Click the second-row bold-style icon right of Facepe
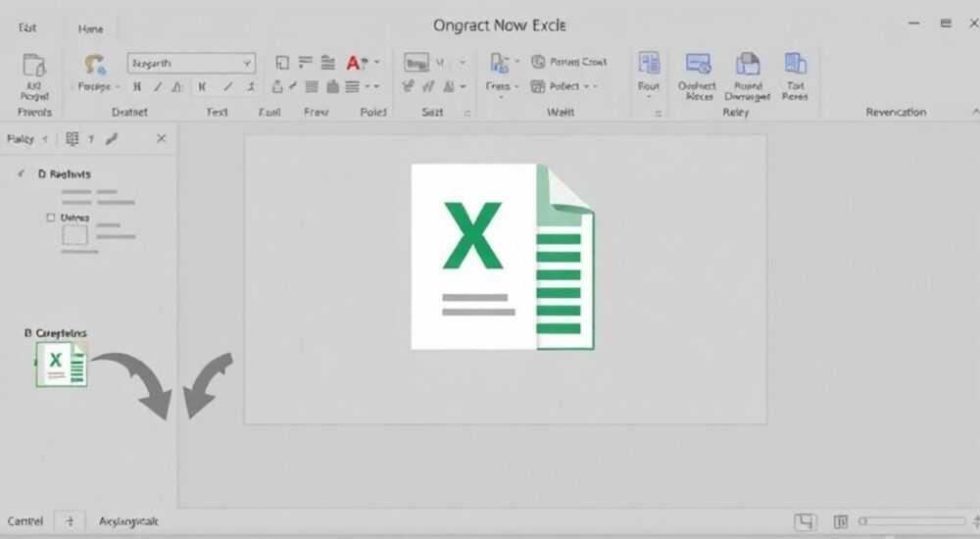The image size is (980, 539). [137, 87]
